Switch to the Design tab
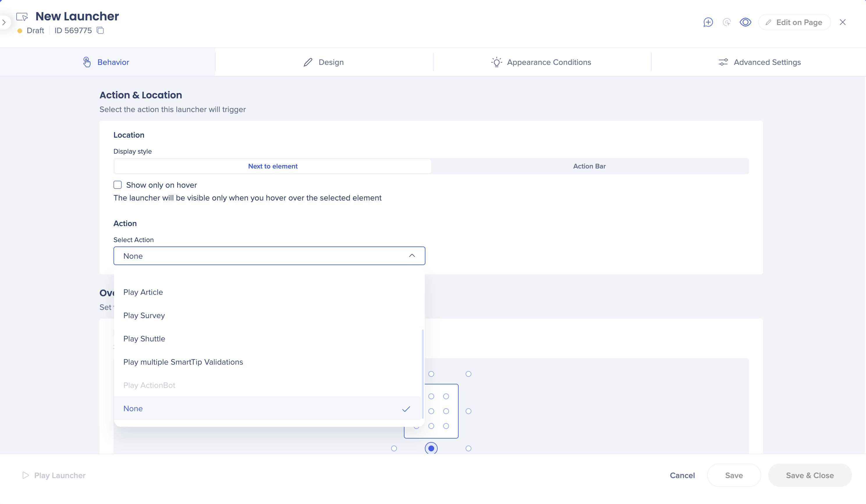The height and width of the screenshot is (504, 866). point(324,62)
